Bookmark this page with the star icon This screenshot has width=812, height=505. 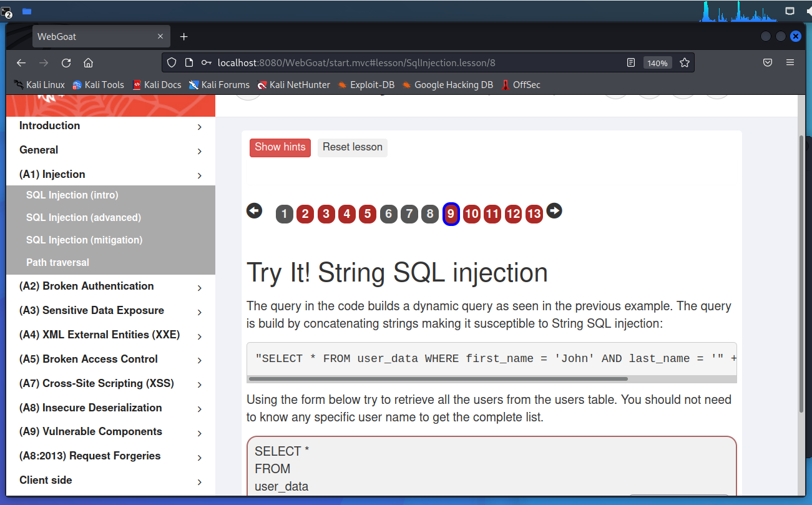685,63
